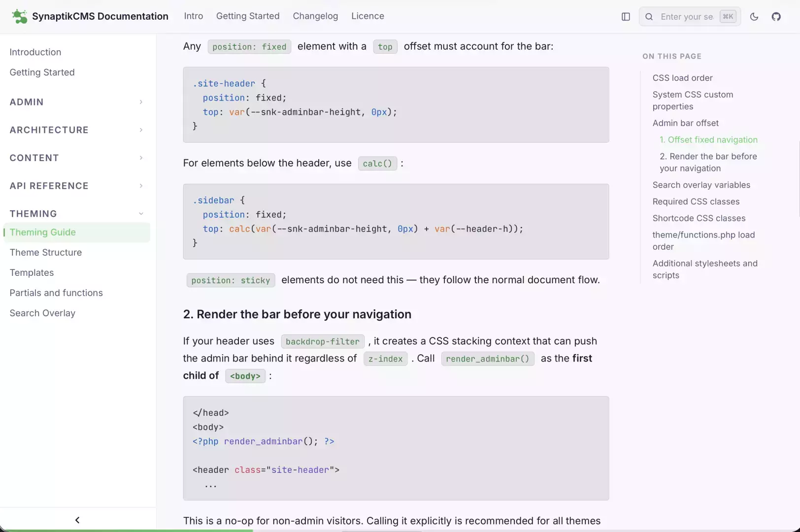The image size is (800, 532).
Task: Click the 'render_adminbar()' inline code
Action: point(488,359)
